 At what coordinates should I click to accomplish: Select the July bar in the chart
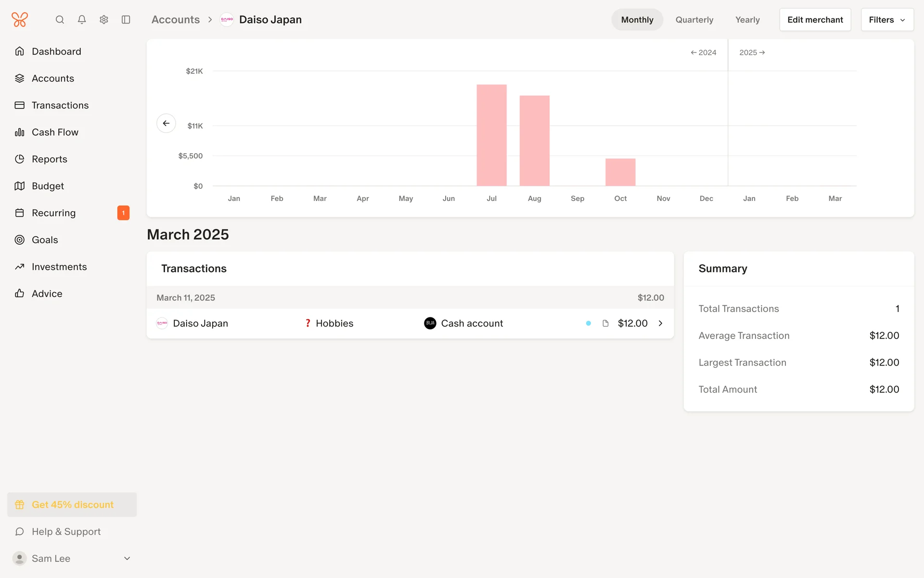pos(491,135)
